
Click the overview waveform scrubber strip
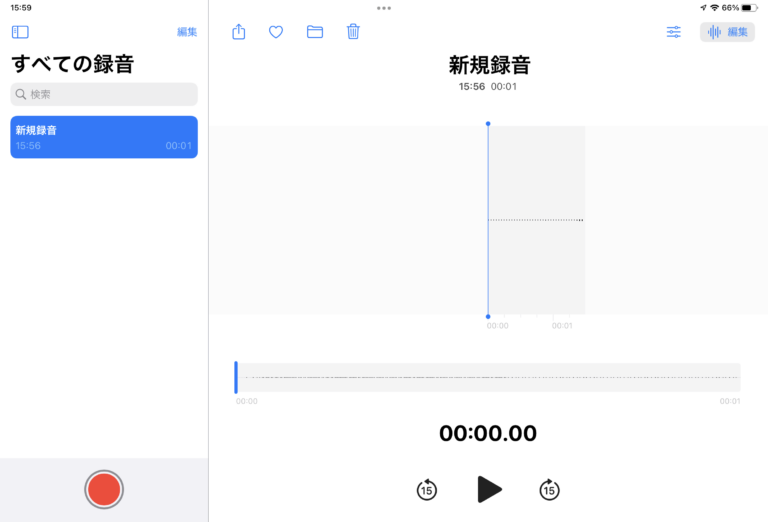click(490, 377)
